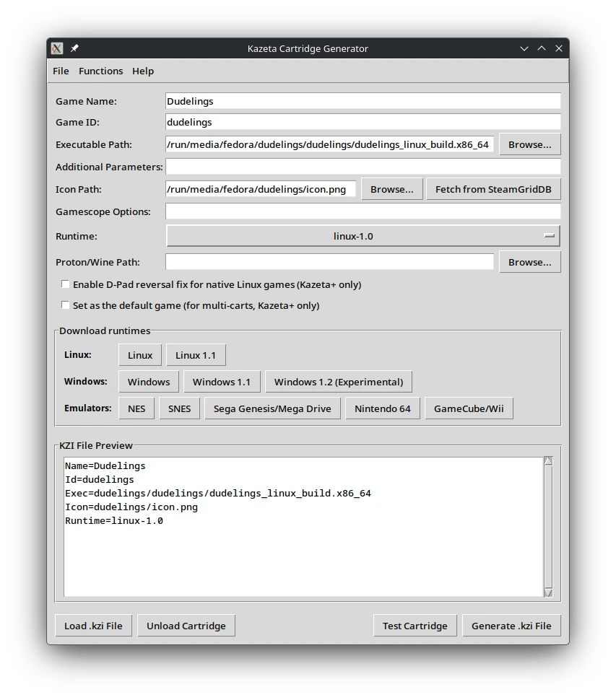
Task: Download the Windows 1.2 Experimental runtime
Action: tap(339, 381)
